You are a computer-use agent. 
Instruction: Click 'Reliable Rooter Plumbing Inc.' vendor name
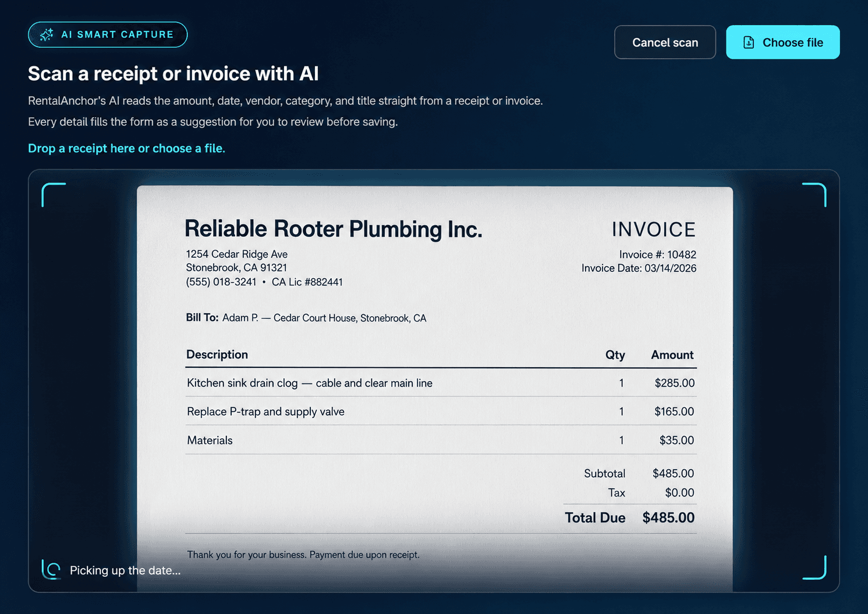[x=333, y=229]
